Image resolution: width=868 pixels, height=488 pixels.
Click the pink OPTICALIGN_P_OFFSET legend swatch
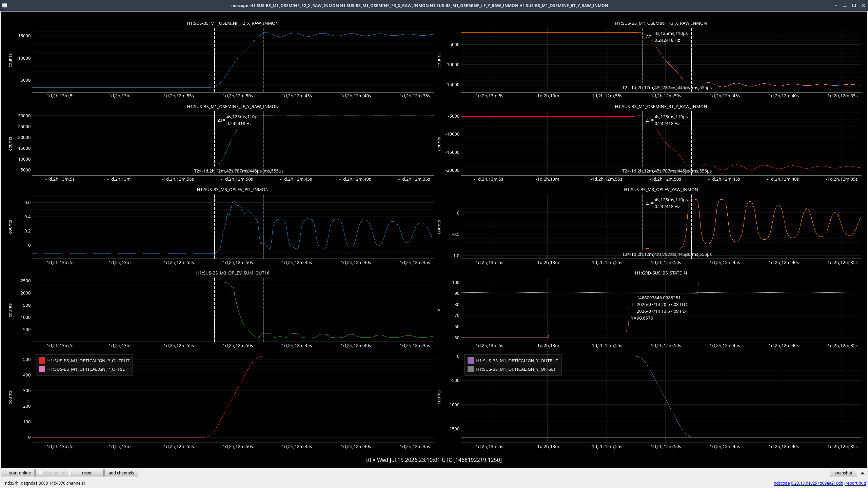point(42,369)
